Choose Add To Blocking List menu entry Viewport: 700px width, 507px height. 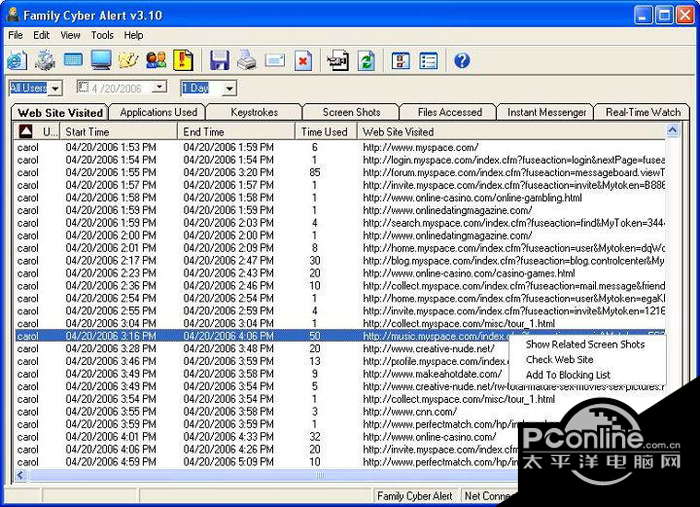[568, 375]
